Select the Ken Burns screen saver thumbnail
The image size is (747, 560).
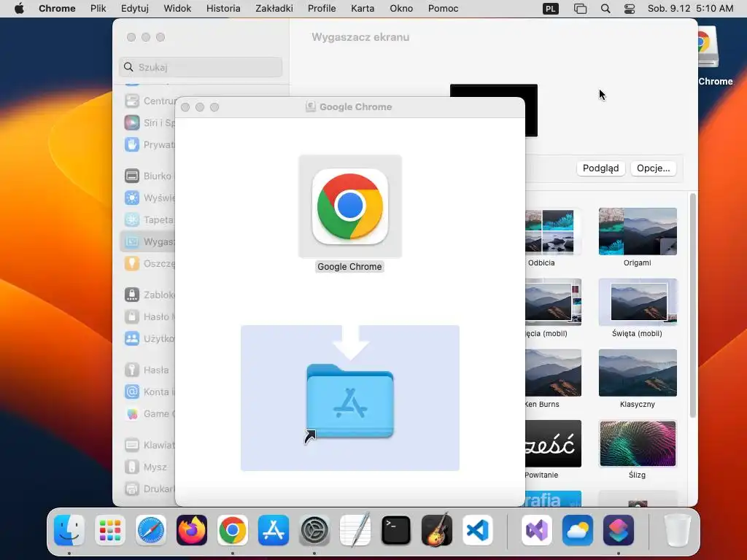point(553,373)
